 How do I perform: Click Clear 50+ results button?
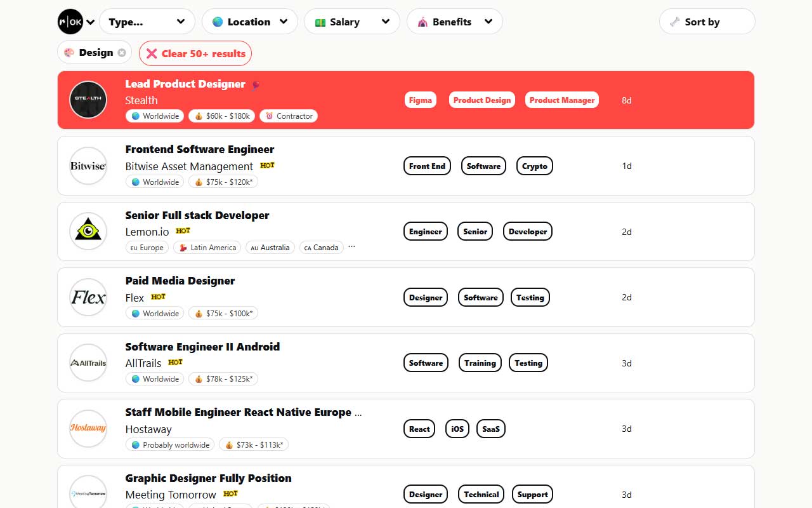[x=195, y=53]
